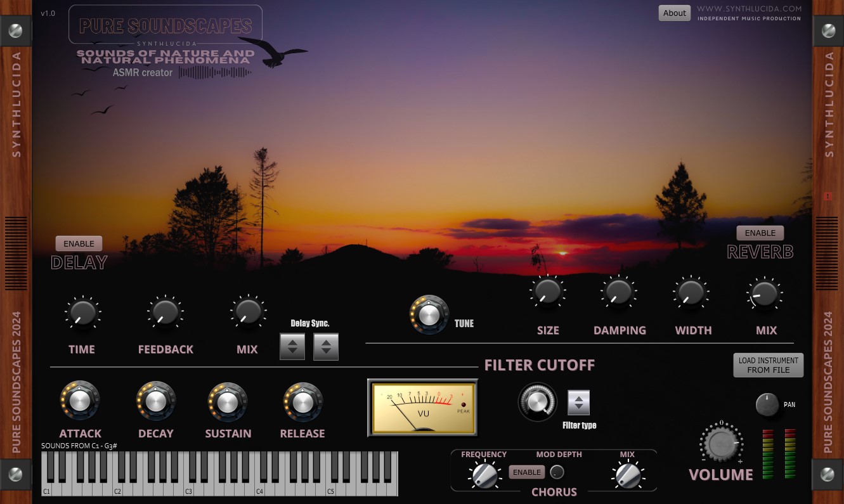Click the VU meter display
The width and height of the screenshot is (844, 504).
coord(422,408)
